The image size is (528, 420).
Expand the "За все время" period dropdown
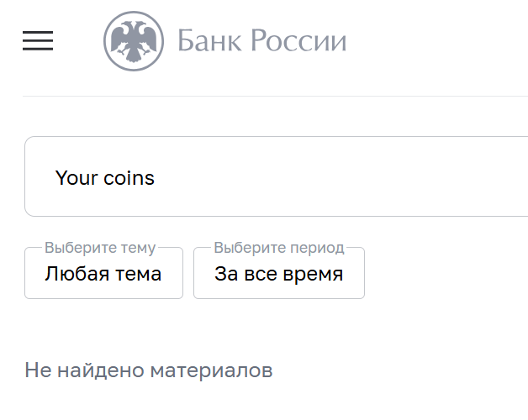(x=279, y=274)
